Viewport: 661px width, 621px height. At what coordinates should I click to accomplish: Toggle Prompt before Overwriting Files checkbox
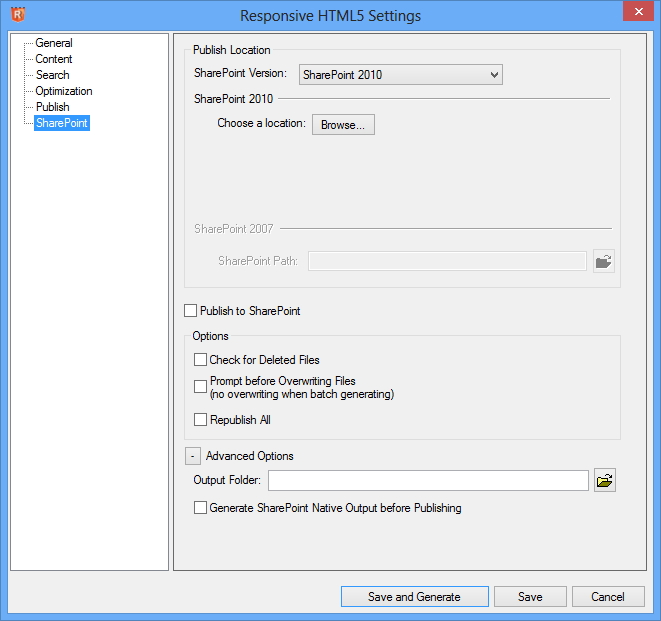coord(201,387)
